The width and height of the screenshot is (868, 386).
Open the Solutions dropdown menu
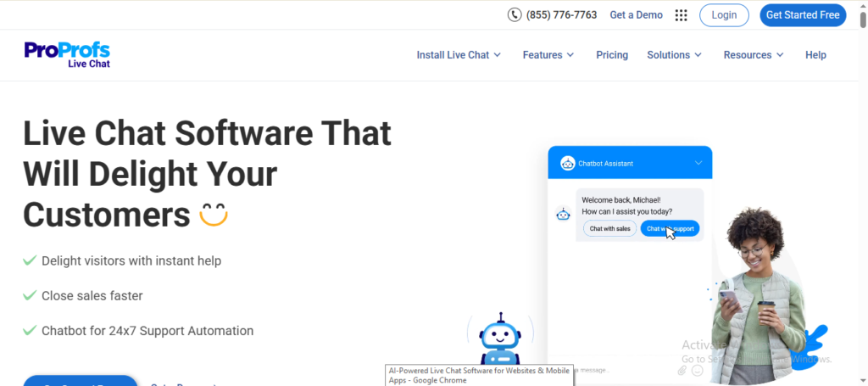674,55
